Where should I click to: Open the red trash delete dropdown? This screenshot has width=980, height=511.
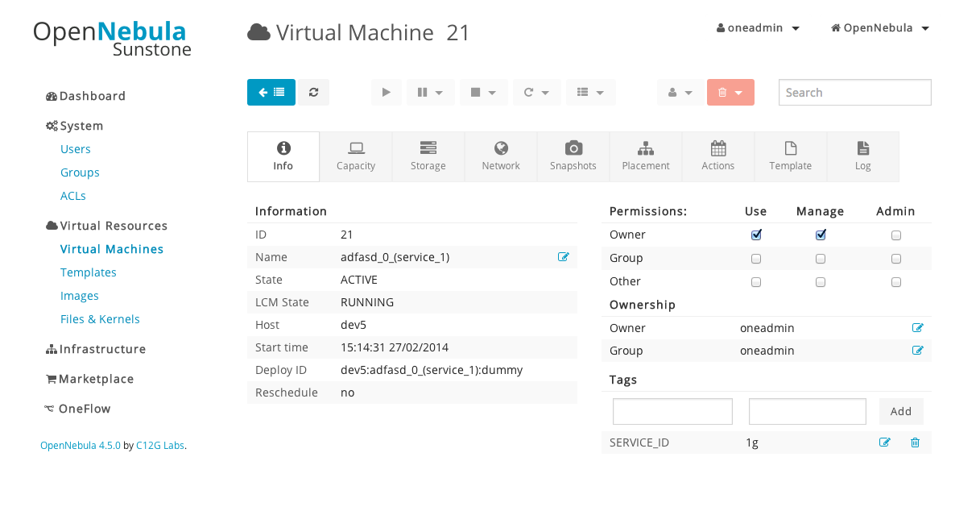[x=730, y=92]
